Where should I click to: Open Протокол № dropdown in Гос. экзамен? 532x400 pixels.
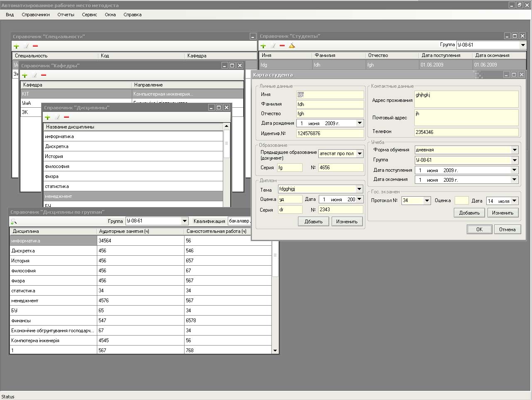click(x=426, y=201)
